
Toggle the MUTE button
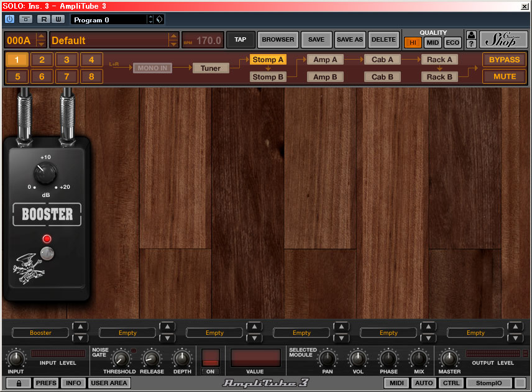[x=504, y=76]
